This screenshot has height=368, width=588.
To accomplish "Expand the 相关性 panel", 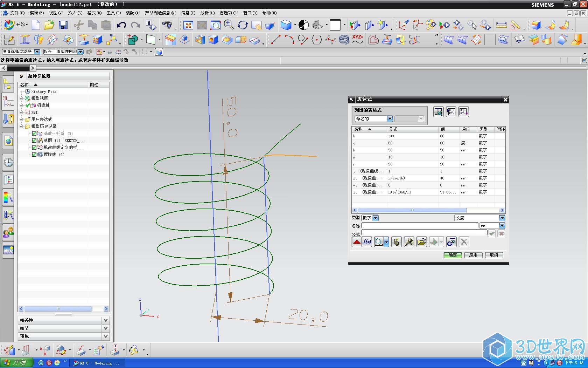I will pyautogui.click(x=105, y=320).
